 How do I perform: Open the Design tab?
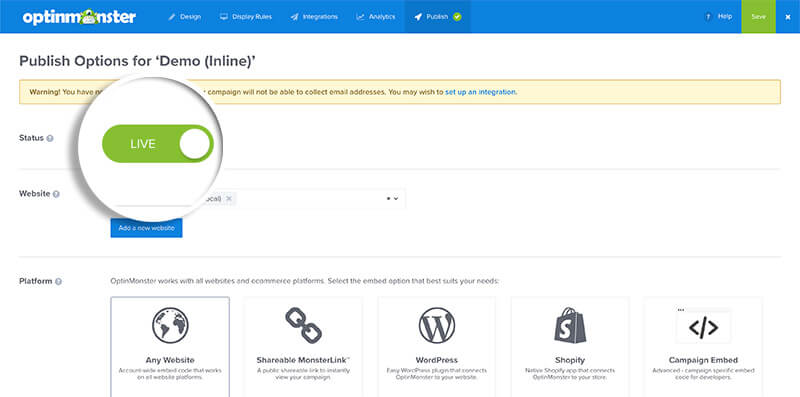(x=184, y=17)
